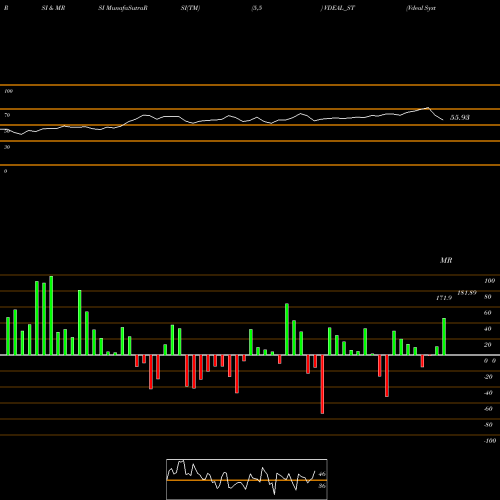Click the 'SI & MR' header label
500x500 pixels.
point(53,8)
